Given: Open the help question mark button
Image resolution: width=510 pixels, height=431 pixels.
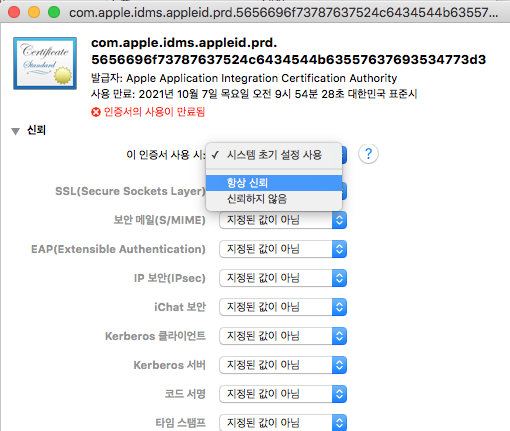Looking at the screenshot, I should [x=368, y=154].
